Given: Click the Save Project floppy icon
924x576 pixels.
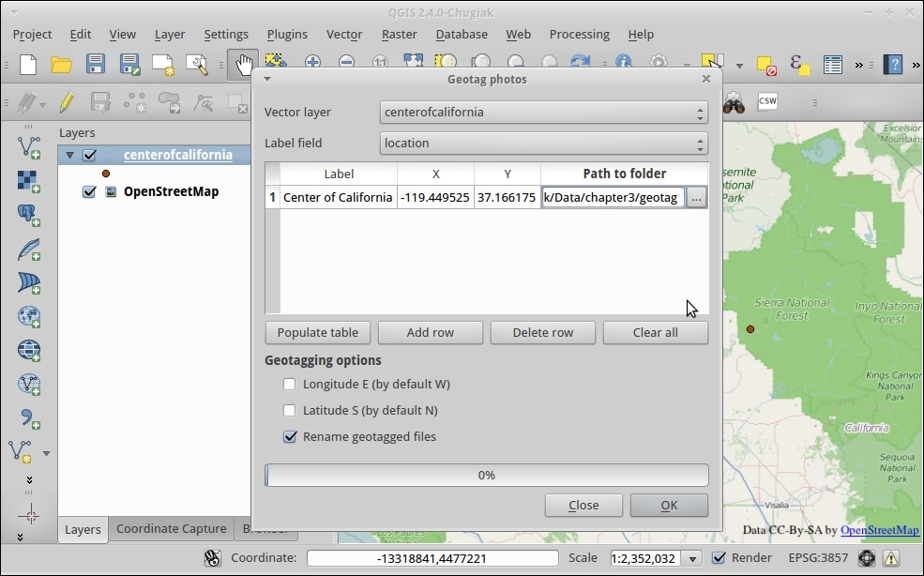Looking at the screenshot, I should click(x=96, y=64).
